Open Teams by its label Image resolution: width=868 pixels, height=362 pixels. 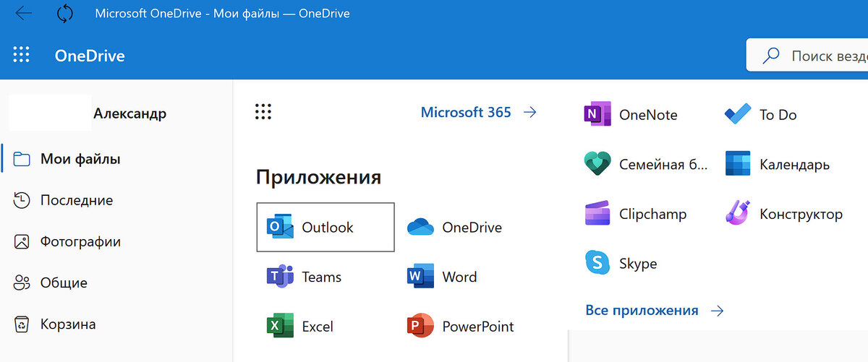[321, 277]
